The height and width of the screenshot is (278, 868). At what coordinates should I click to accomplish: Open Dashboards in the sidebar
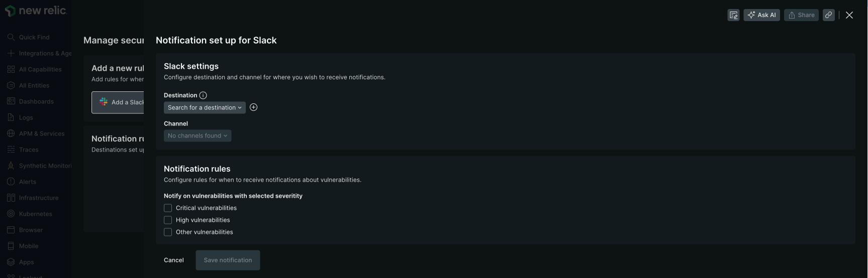click(36, 101)
